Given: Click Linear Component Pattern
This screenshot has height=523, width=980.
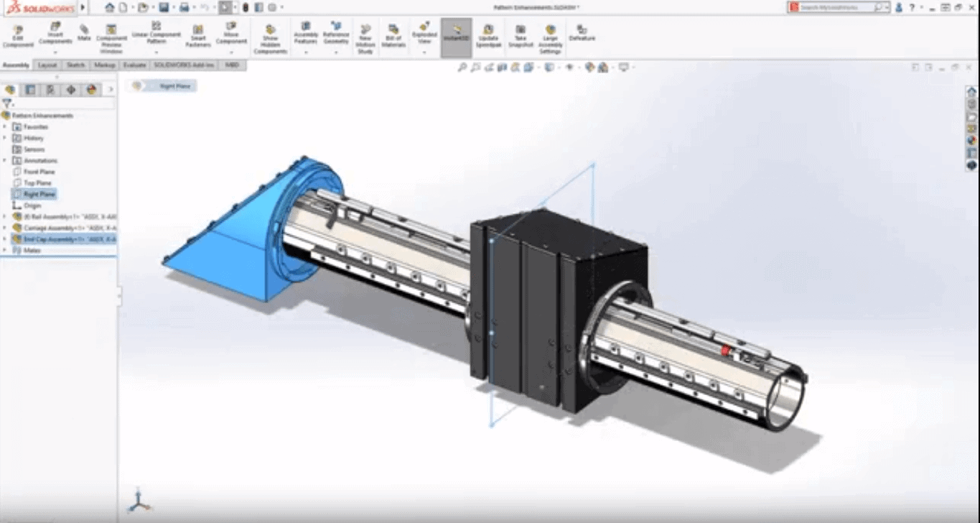Looking at the screenshot, I should [156, 33].
